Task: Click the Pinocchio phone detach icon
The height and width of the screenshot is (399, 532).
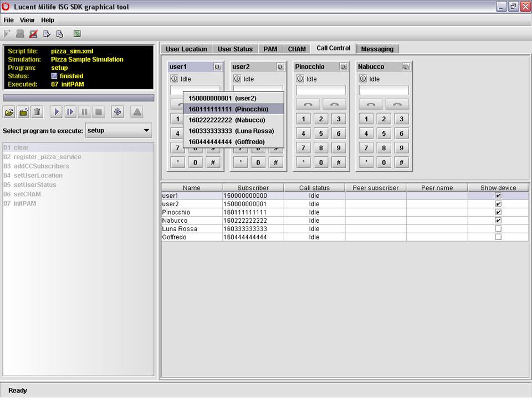Action: coord(343,67)
